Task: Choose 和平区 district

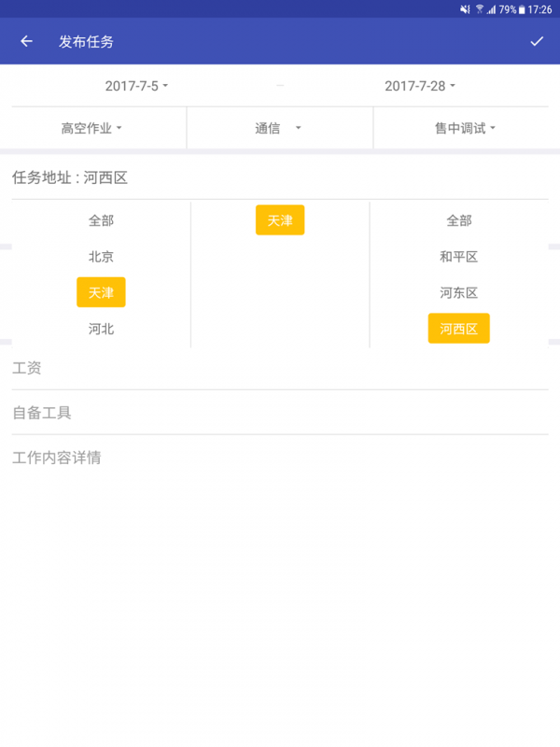Action: [x=459, y=257]
